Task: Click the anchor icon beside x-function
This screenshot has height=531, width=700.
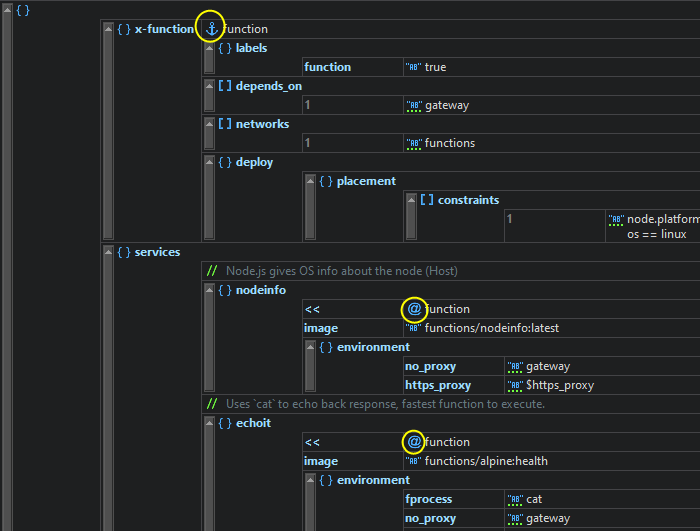Action: (211, 29)
